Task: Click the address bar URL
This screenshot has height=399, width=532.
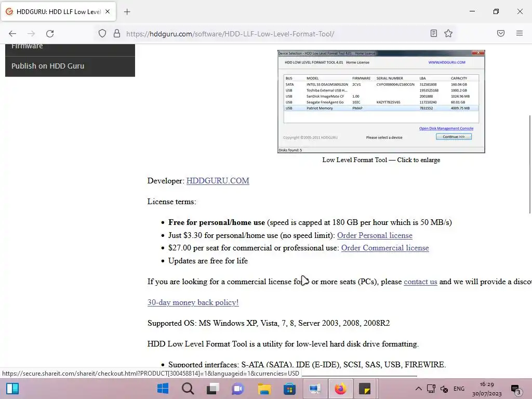Action: [230, 34]
